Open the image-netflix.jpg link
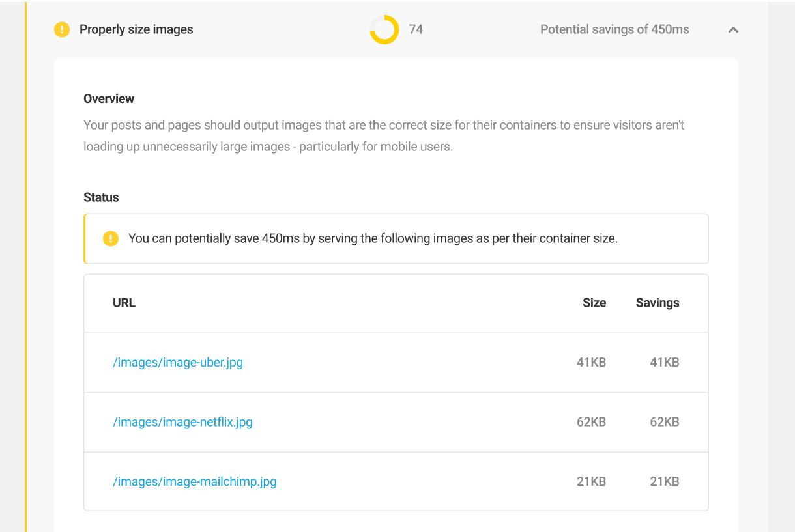This screenshot has height=532, width=795. coord(182,422)
